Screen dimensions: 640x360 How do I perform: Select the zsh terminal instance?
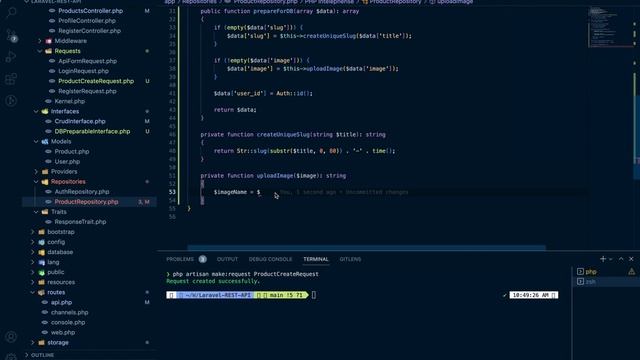[591, 282]
